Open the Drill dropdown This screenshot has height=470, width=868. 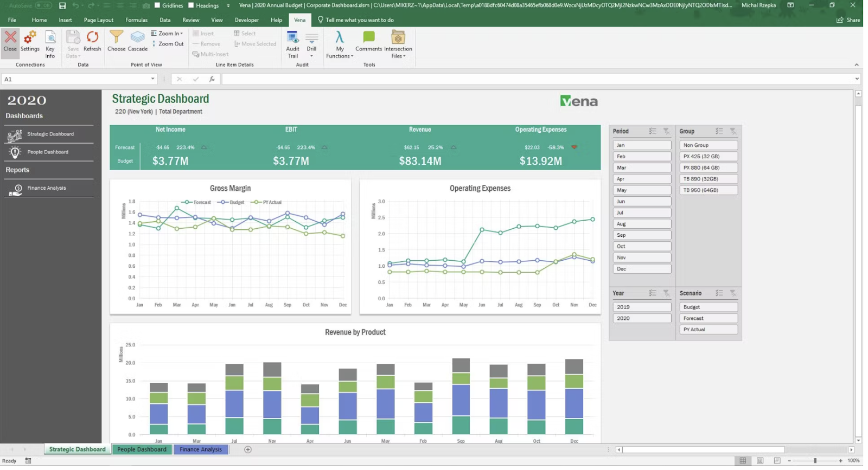tap(311, 44)
